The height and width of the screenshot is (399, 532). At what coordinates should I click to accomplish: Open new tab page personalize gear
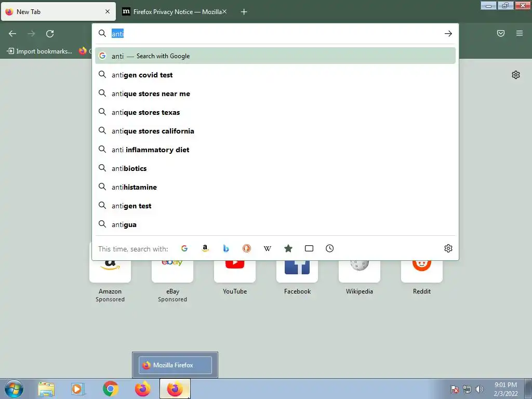tap(516, 75)
